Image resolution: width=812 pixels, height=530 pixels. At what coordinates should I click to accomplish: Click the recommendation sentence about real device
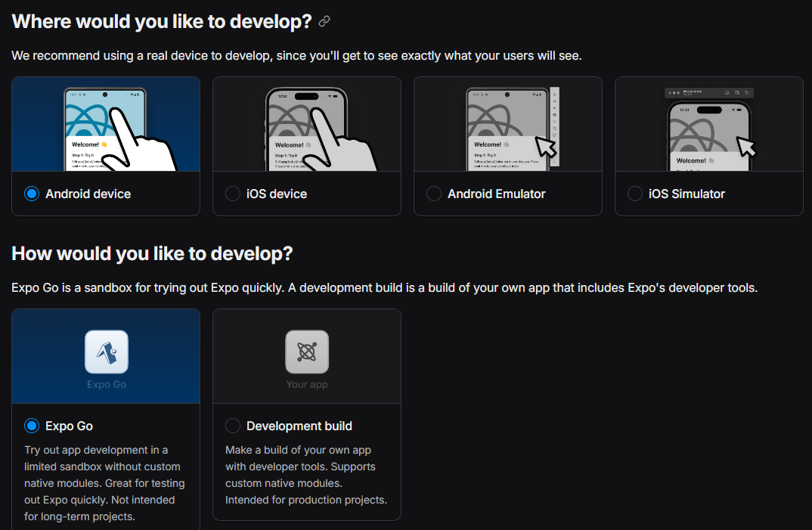tap(296, 55)
